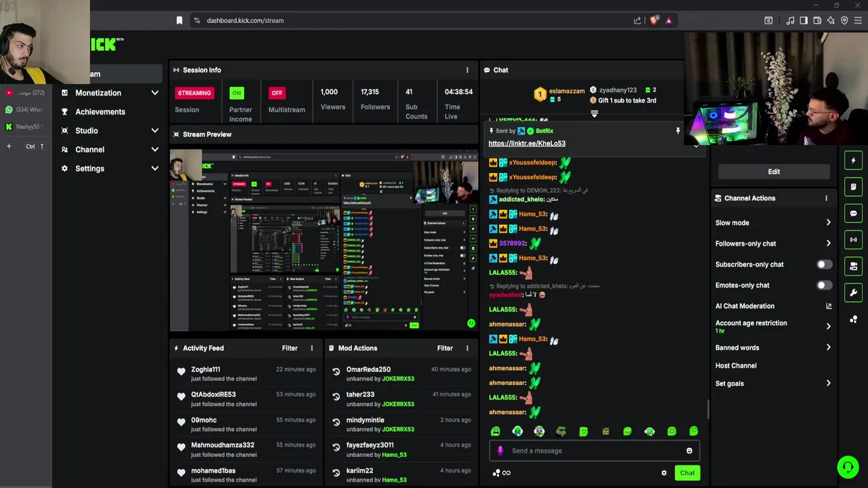Click the share icon in address bar

click(x=637, y=20)
